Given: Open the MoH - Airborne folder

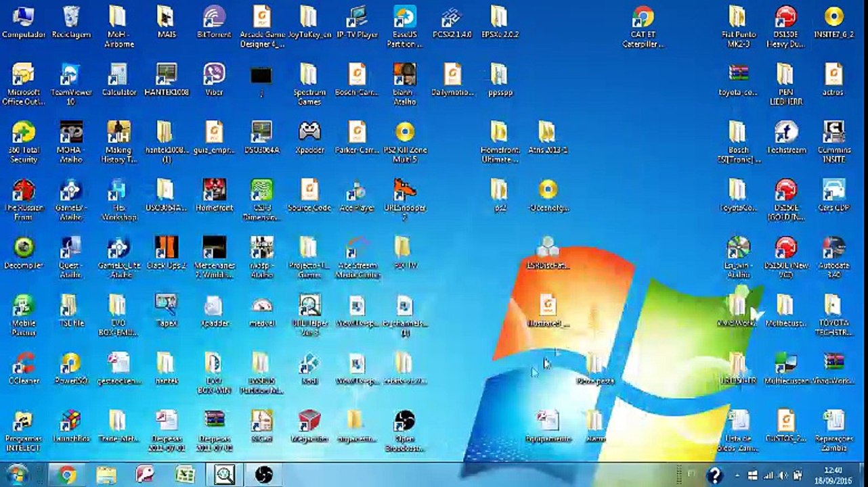Looking at the screenshot, I should (x=119, y=27).
